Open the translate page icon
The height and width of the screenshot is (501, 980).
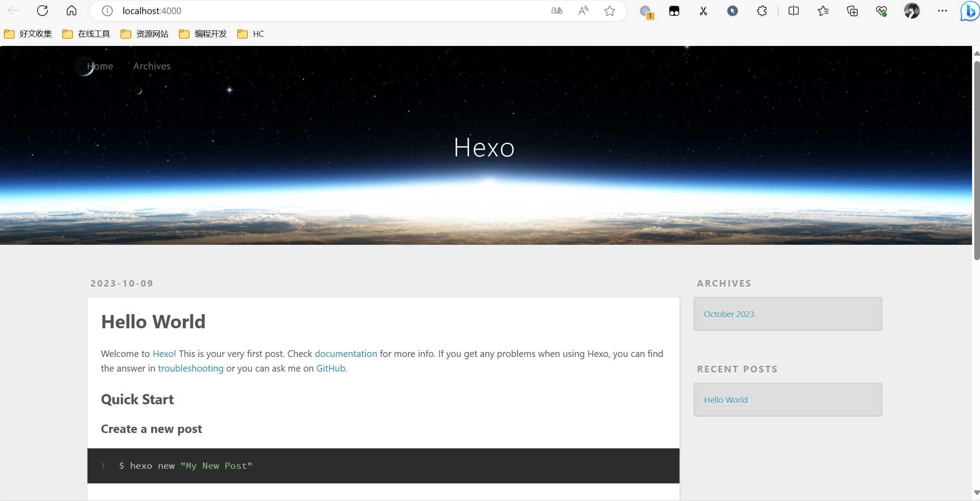[557, 11]
